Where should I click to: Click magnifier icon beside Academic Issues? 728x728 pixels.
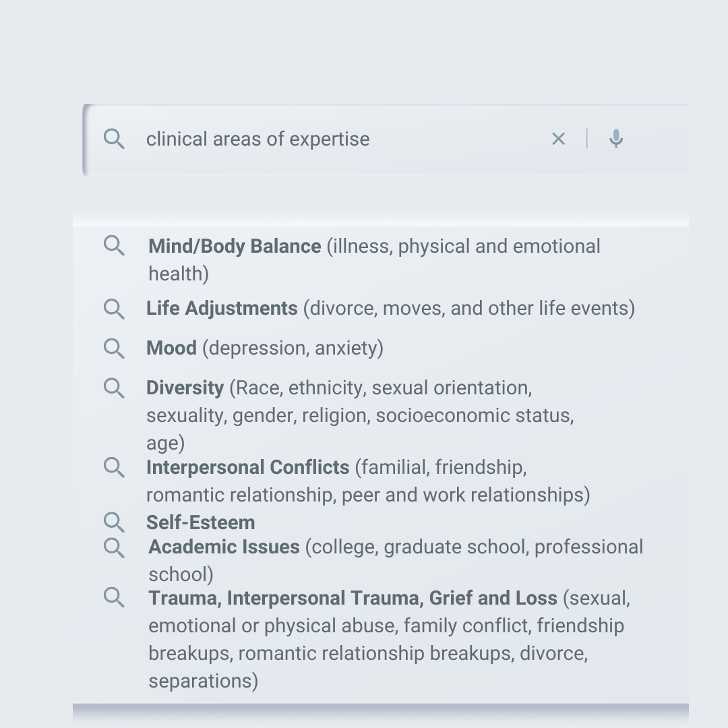point(114,547)
